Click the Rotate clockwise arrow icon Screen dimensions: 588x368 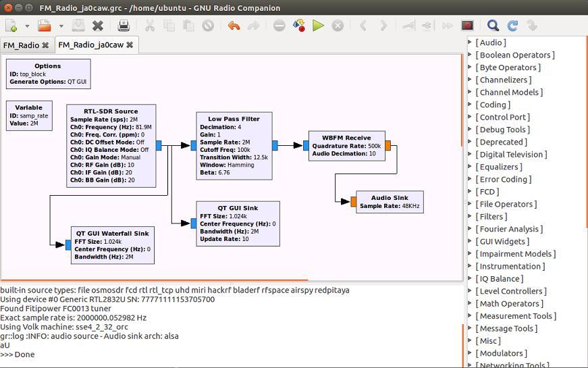point(383,26)
